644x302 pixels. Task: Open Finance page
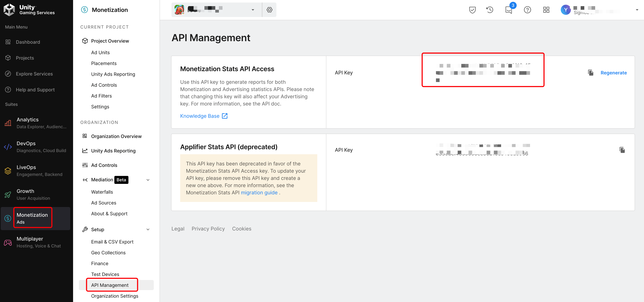(x=100, y=264)
